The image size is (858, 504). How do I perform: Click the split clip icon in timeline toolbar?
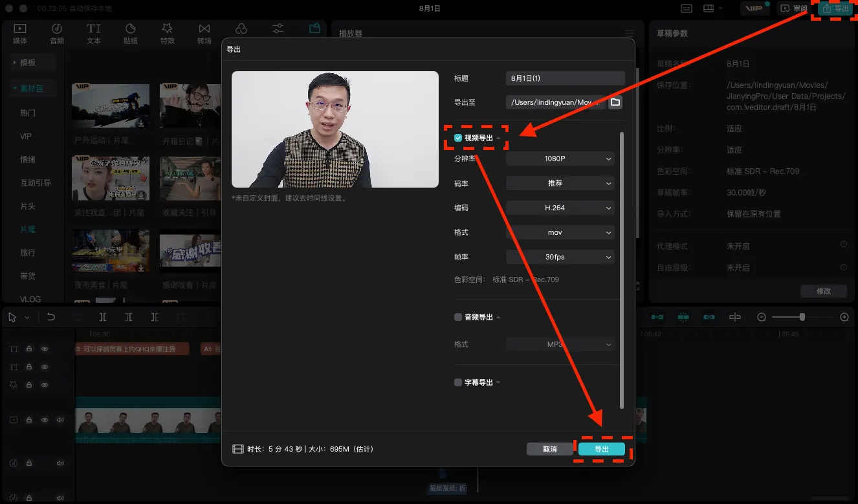click(x=103, y=317)
